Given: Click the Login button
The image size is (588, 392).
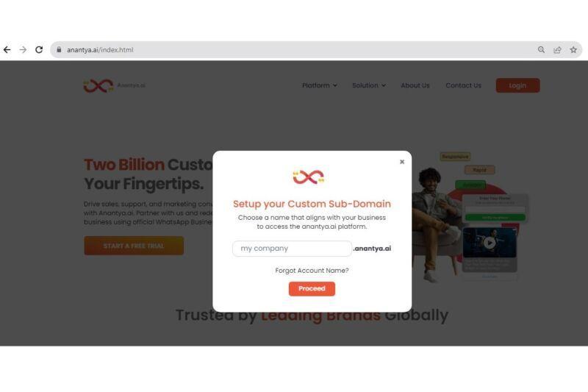Looking at the screenshot, I should (517, 85).
